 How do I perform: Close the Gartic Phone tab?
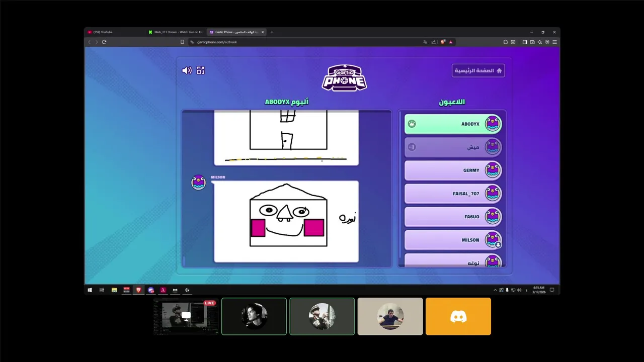pos(263,32)
